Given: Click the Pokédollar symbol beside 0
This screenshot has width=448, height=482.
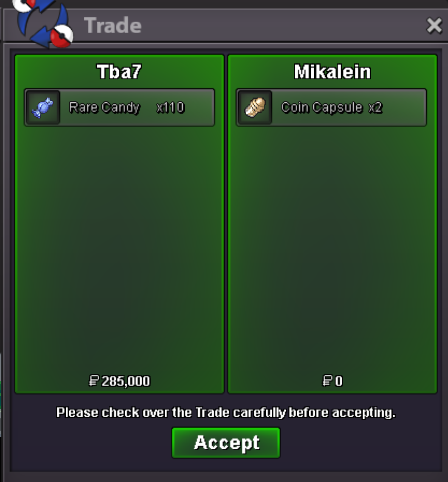Looking at the screenshot, I should click(327, 381).
